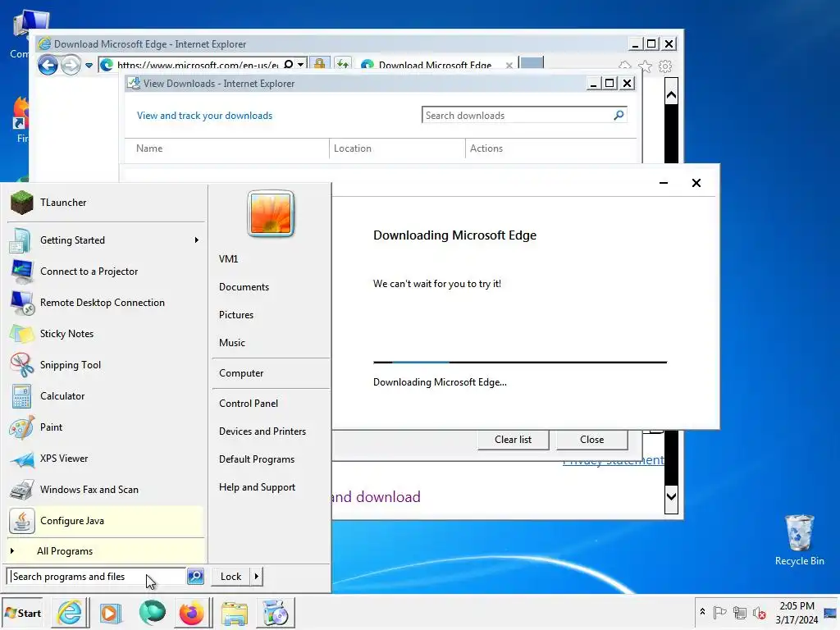Open the recent pages dropdown arrow
The image size is (840, 630).
pos(89,66)
